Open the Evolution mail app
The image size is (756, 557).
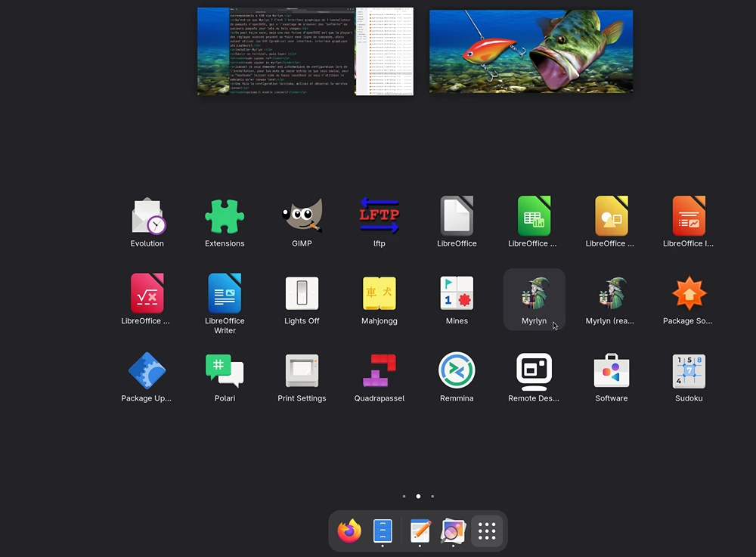[x=147, y=222]
